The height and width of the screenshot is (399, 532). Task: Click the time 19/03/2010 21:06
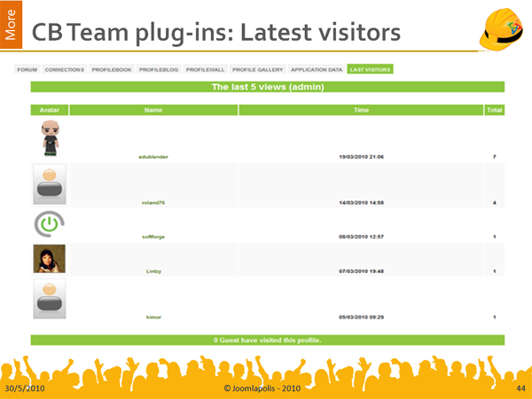pyautogui.click(x=362, y=157)
